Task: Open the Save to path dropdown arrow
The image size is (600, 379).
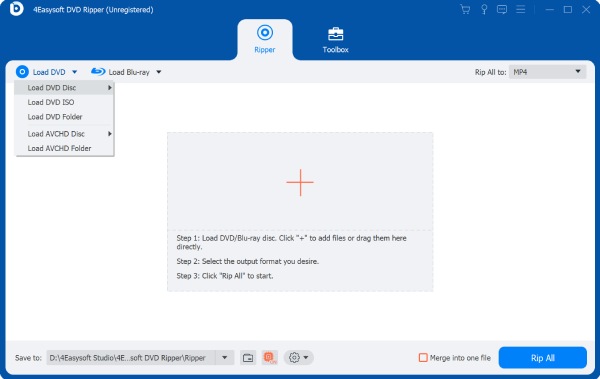Action: (x=225, y=358)
